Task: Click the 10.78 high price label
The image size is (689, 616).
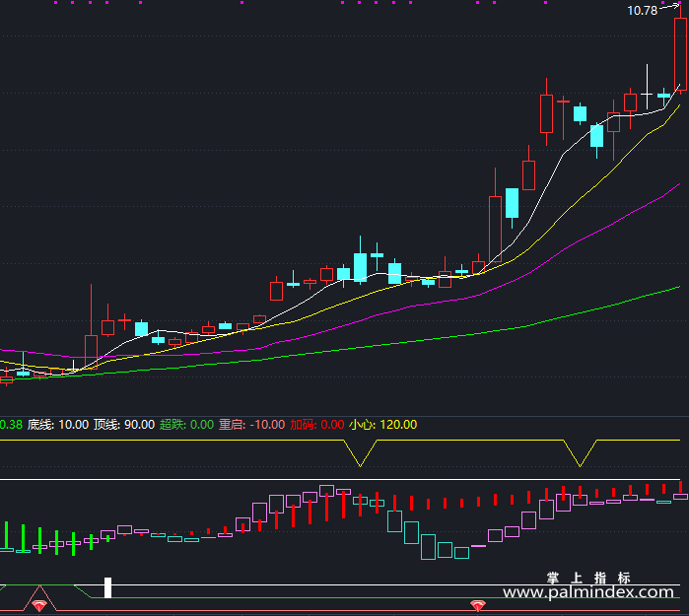Action: click(x=642, y=11)
